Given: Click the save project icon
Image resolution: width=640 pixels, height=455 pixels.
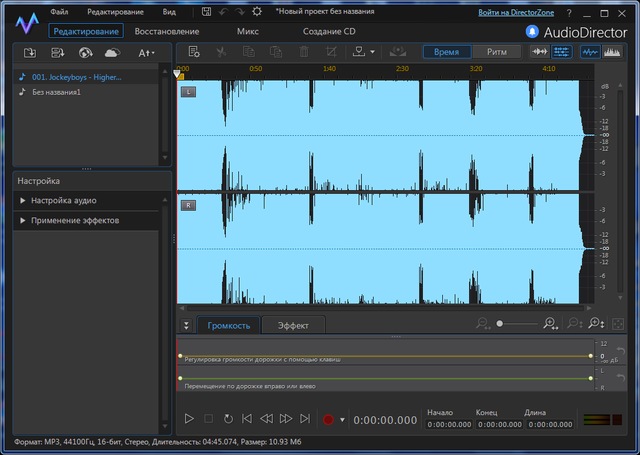Looking at the screenshot, I should (x=205, y=12).
